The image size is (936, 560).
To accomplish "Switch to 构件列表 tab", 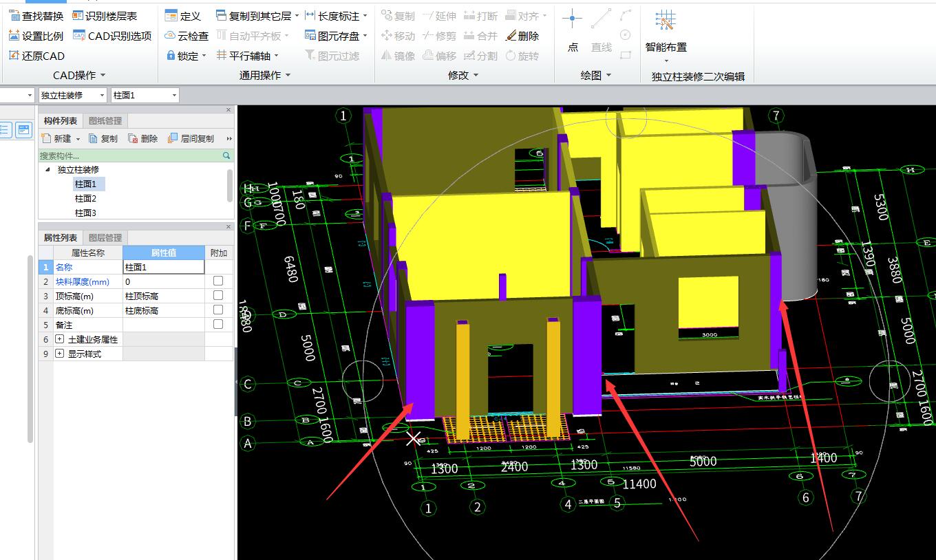I will point(61,121).
